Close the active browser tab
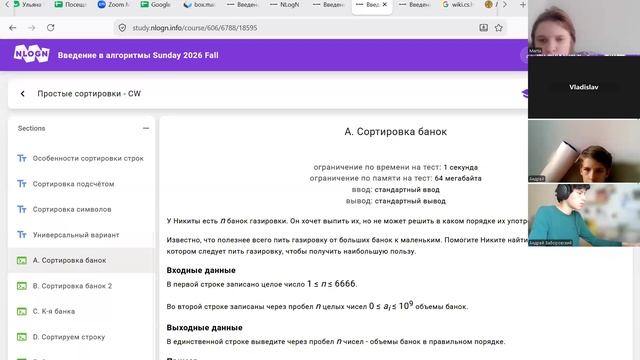The width and height of the screenshot is (640, 360). [x=384, y=4]
